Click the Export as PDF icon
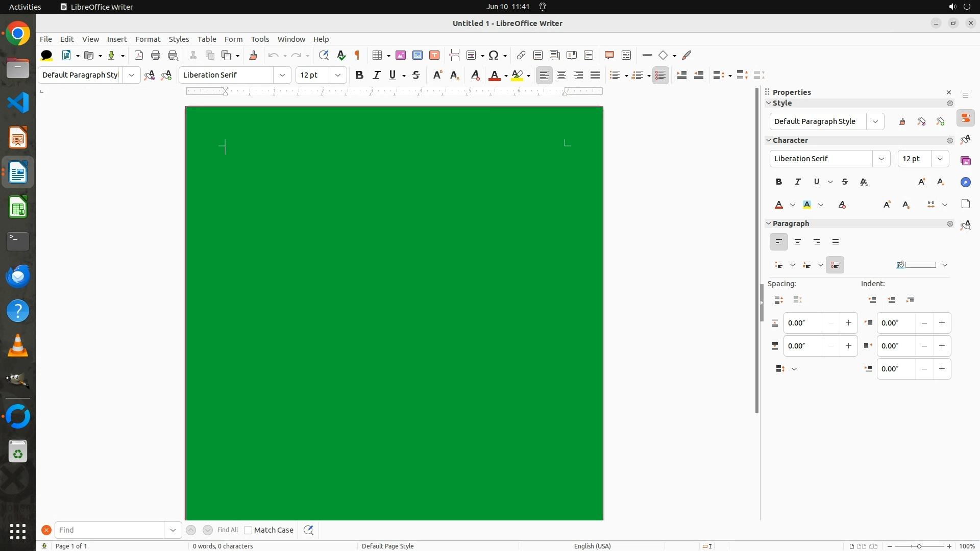980x551 pixels. pyautogui.click(x=138, y=55)
